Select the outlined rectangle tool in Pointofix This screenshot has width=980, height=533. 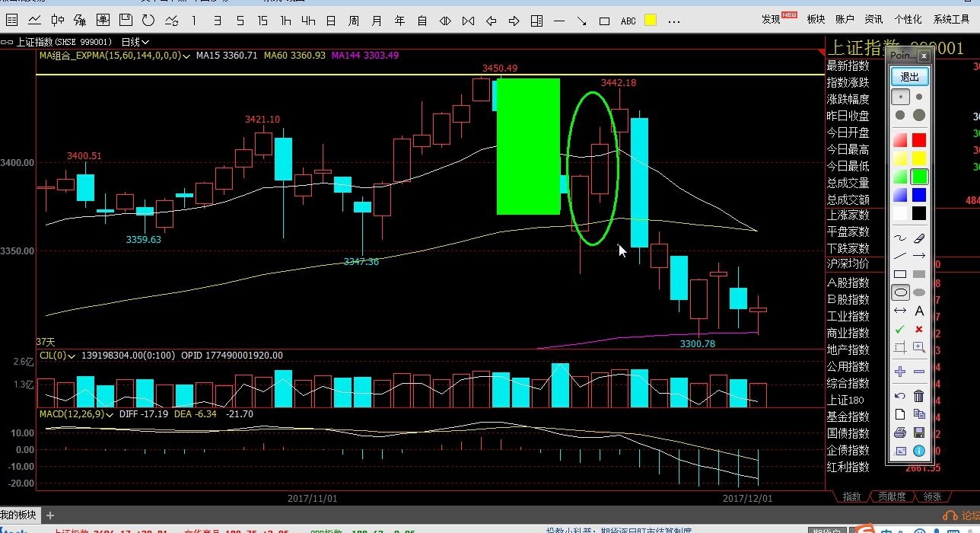[900, 274]
